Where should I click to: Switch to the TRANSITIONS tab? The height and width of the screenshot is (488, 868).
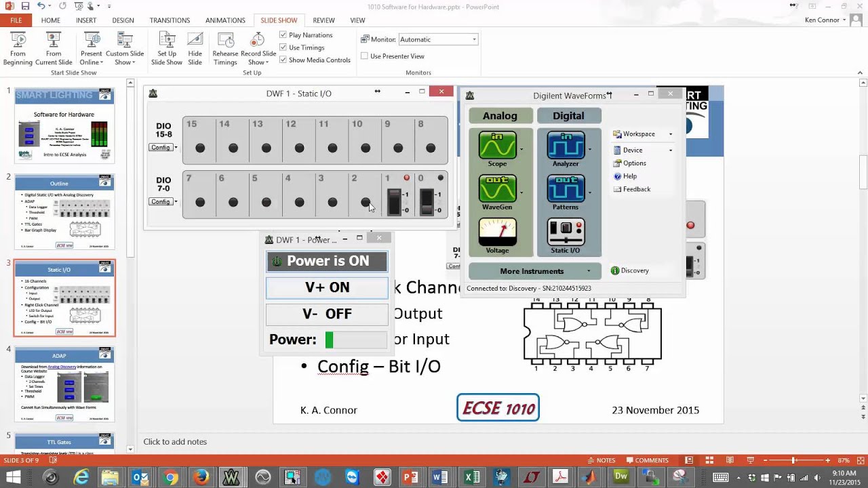(170, 20)
